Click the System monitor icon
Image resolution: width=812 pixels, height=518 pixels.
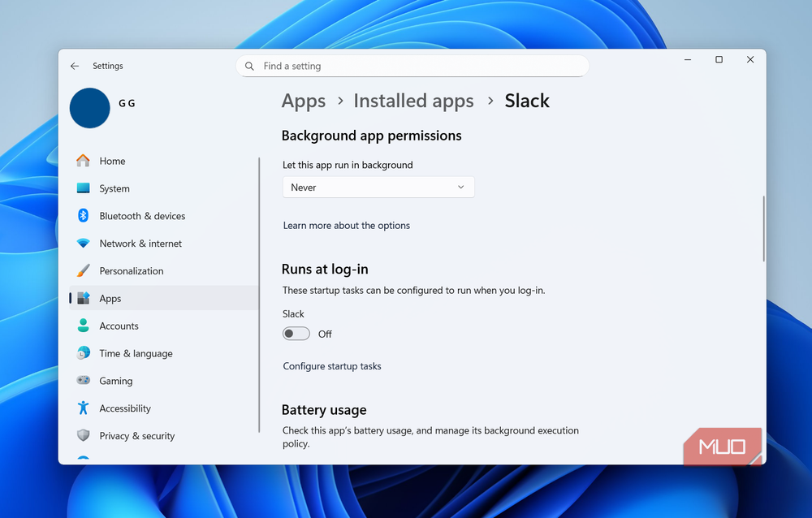click(x=83, y=188)
